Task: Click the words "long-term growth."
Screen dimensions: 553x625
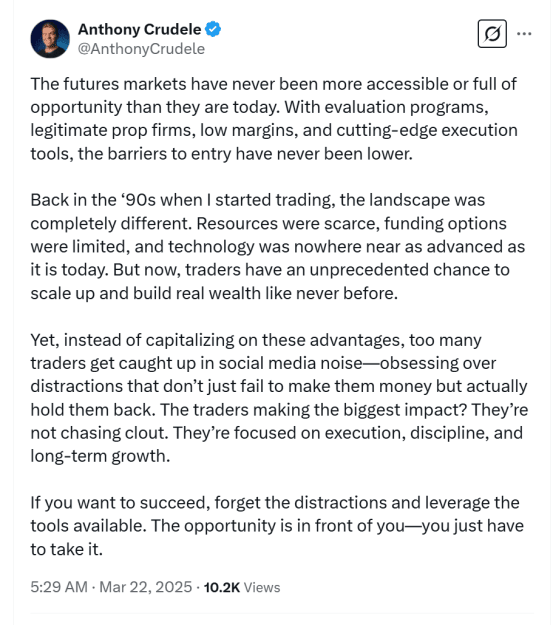Action: pyautogui.click(x=100, y=456)
